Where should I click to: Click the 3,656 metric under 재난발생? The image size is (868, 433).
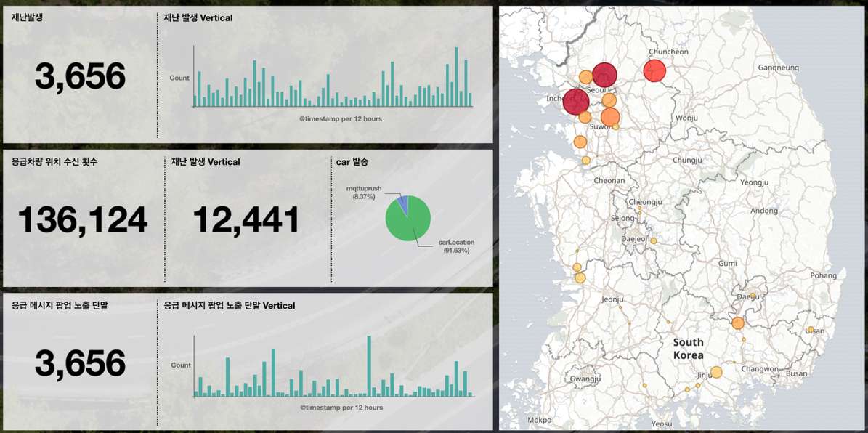[81, 76]
